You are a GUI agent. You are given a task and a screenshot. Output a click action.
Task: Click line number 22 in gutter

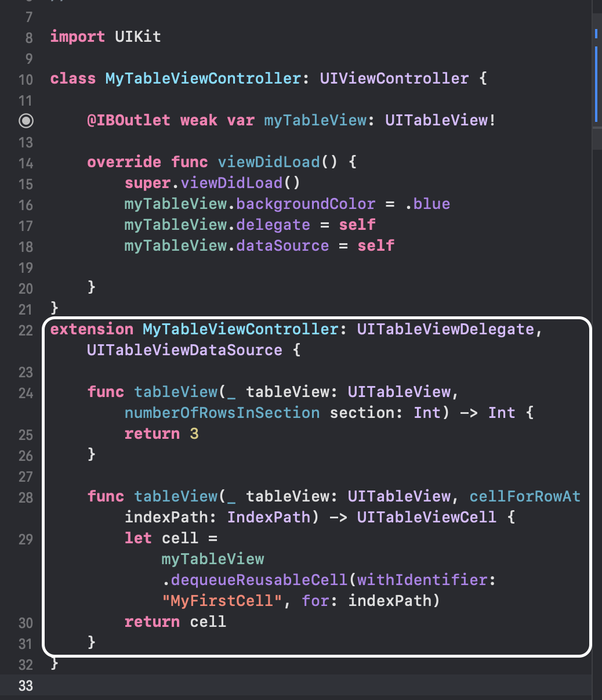click(x=26, y=331)
